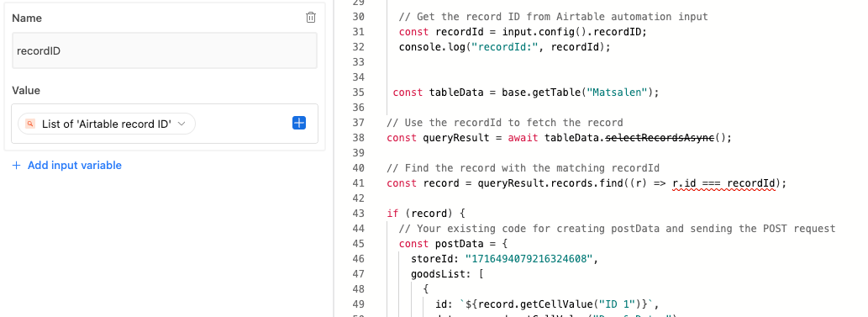
Task: Click the 'if (record) {' line
Action: [426, 214]
